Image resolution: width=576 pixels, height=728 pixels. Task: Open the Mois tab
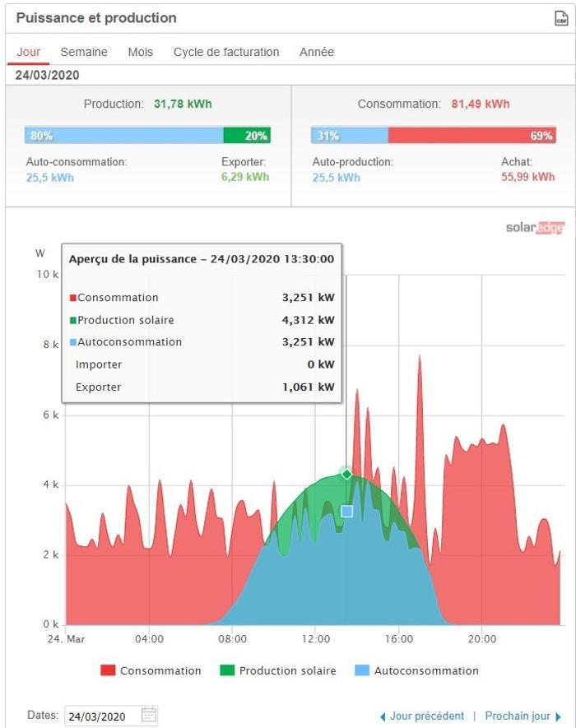pyautogui.click(x=140, y=52)
